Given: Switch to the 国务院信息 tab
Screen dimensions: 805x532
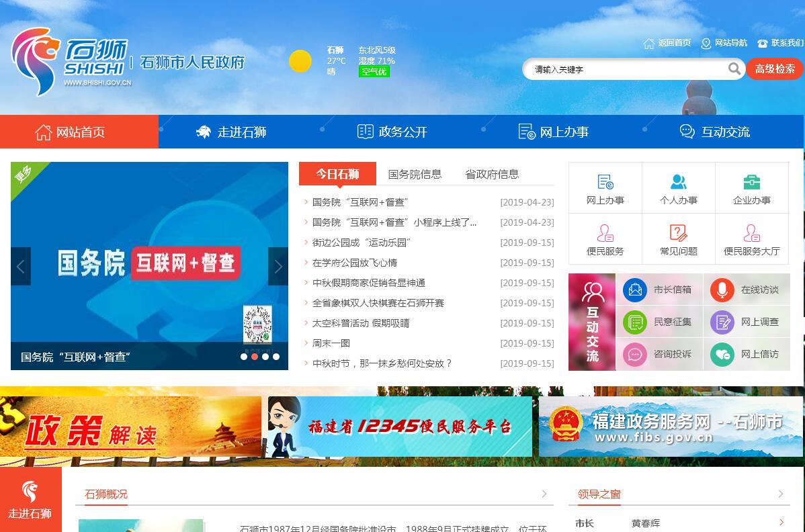Looking at the screenshot, I should click(x=415, y=174).
